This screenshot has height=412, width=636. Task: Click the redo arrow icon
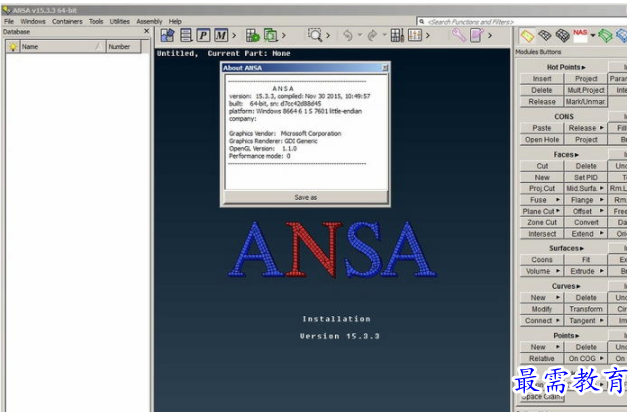tap(372, 36)
